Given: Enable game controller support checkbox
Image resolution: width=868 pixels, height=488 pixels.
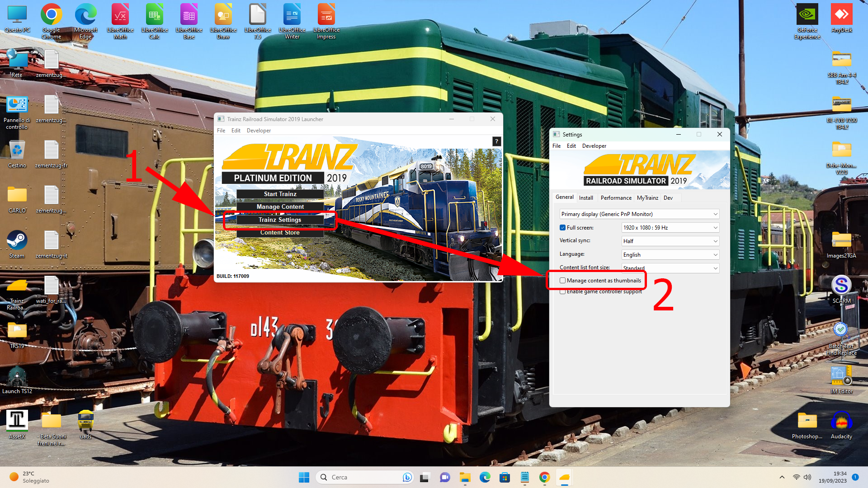Looking at the screenshot, I should tap(563, 291).
